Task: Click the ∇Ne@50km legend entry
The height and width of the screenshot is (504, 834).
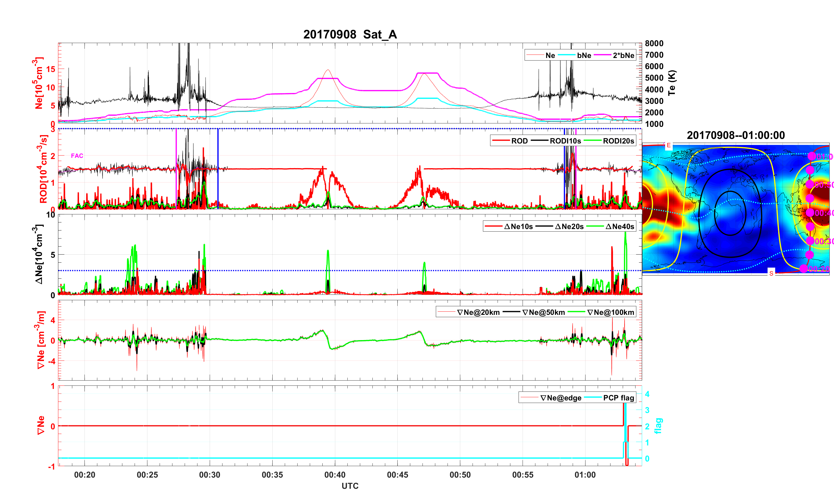Action: tap(543, 312)
